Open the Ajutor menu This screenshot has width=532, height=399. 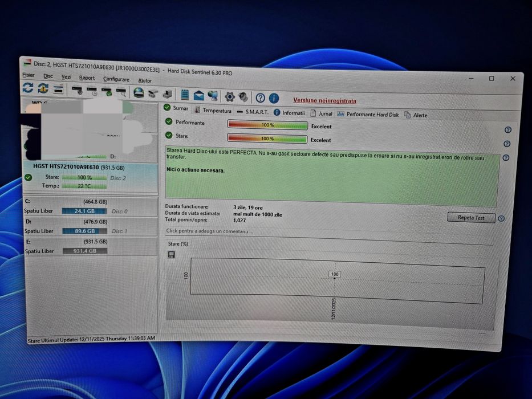145,80
